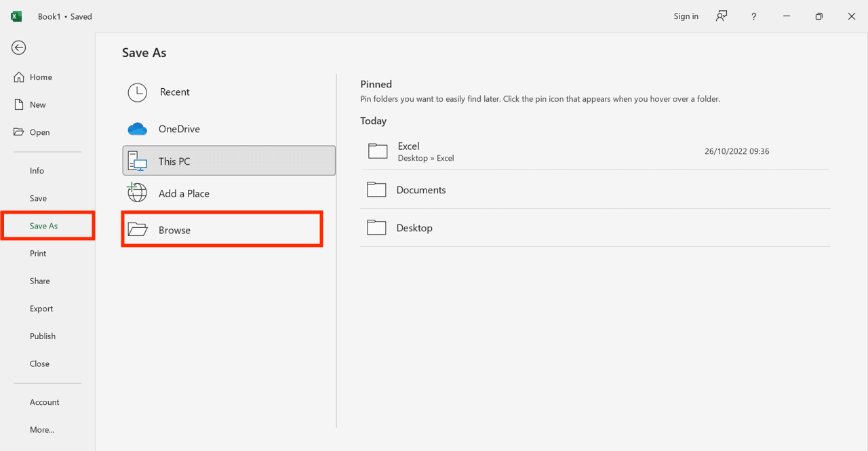This screenshot has width=868, height=451.
Task: Open the Account page
Action: point(44,402)
